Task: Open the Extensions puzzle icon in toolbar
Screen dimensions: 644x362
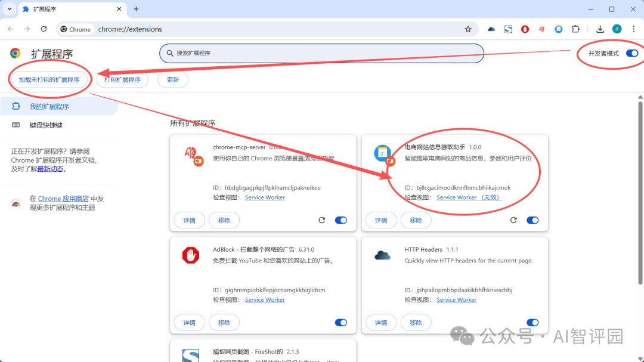Action: [575, 29]
